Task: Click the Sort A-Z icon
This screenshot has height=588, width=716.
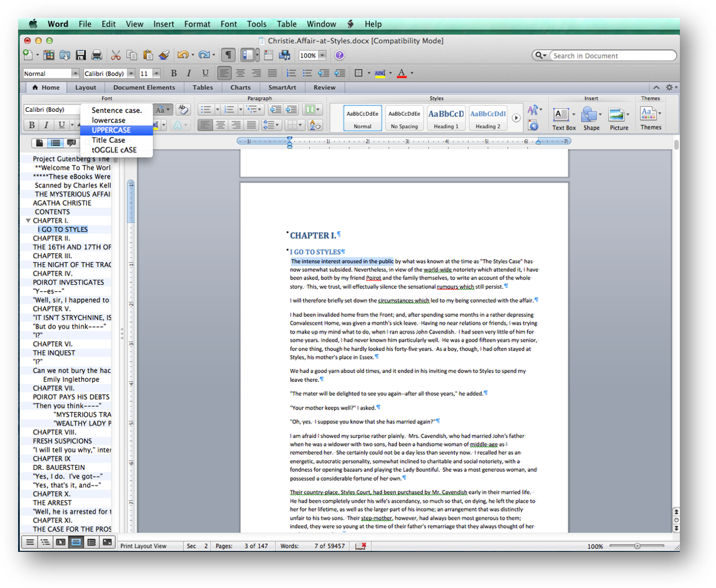Action: [x=315, y=125]
